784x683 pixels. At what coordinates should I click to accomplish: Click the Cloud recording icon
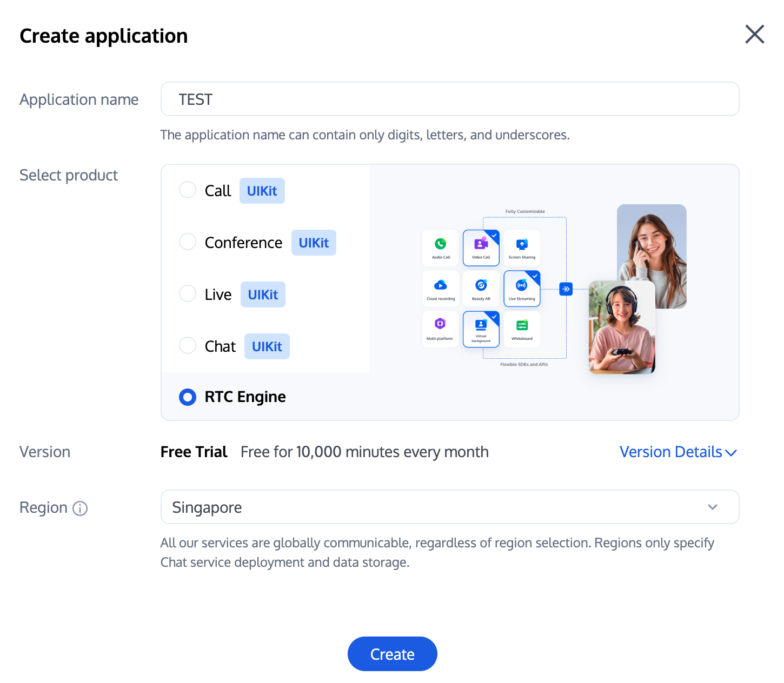tap(441, 285)
